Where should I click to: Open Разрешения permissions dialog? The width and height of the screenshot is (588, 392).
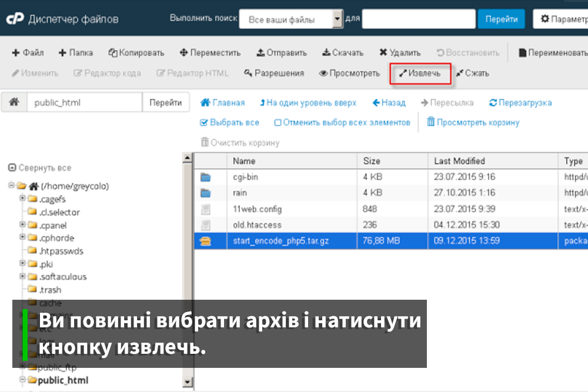coord(274,73)
